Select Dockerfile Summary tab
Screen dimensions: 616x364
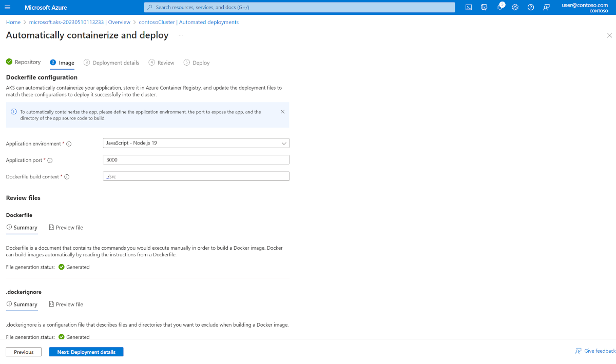[x=22, y=228]
